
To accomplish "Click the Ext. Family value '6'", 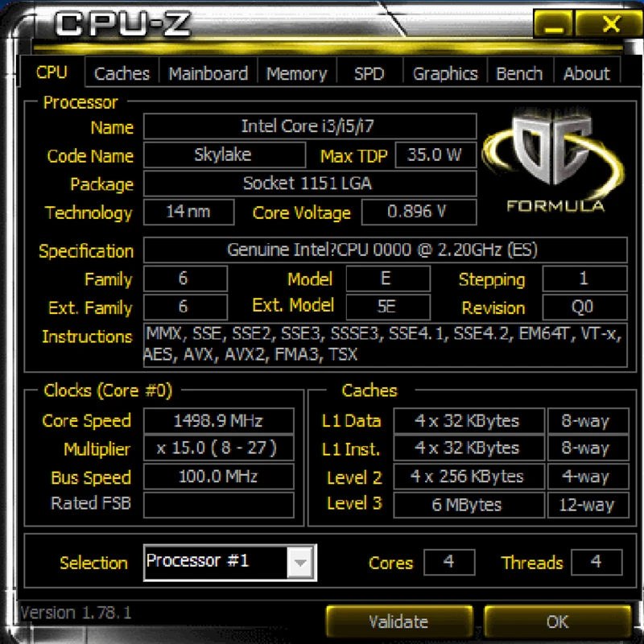I will (186, 307).
